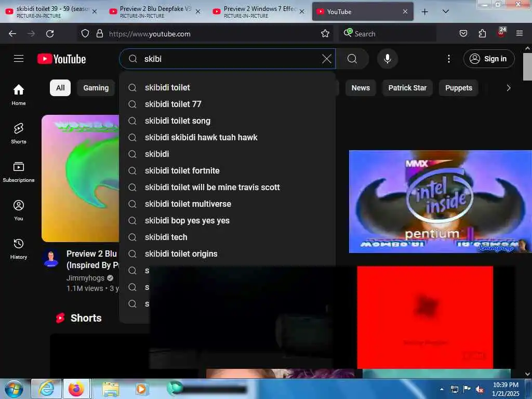This screenshot has height=399, width=532.
Task: Open Windows Explorer folder on the taskbar
Action: (111, 389)
